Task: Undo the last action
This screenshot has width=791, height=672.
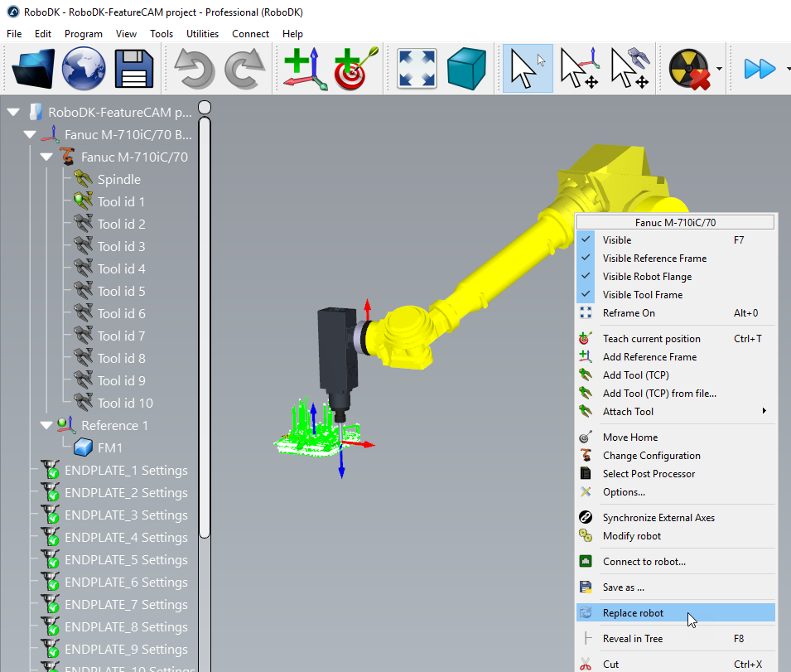Action: 194,69
